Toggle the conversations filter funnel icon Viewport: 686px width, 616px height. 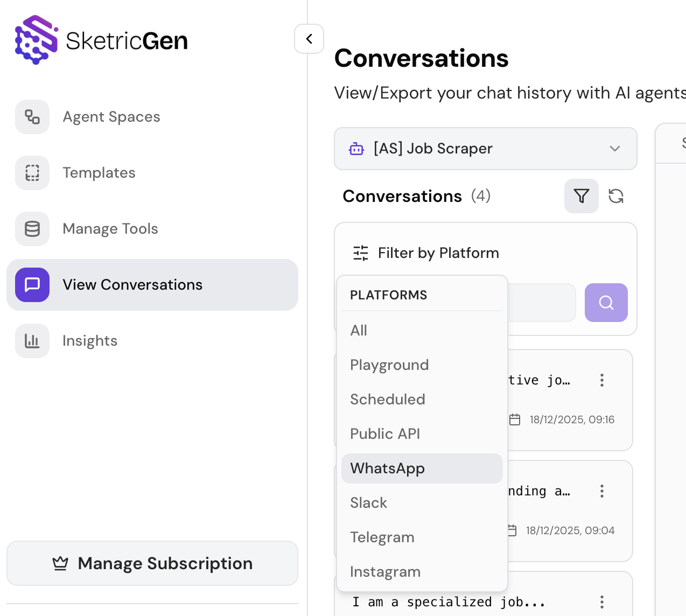pyautogui.click(x=581, y=196)
